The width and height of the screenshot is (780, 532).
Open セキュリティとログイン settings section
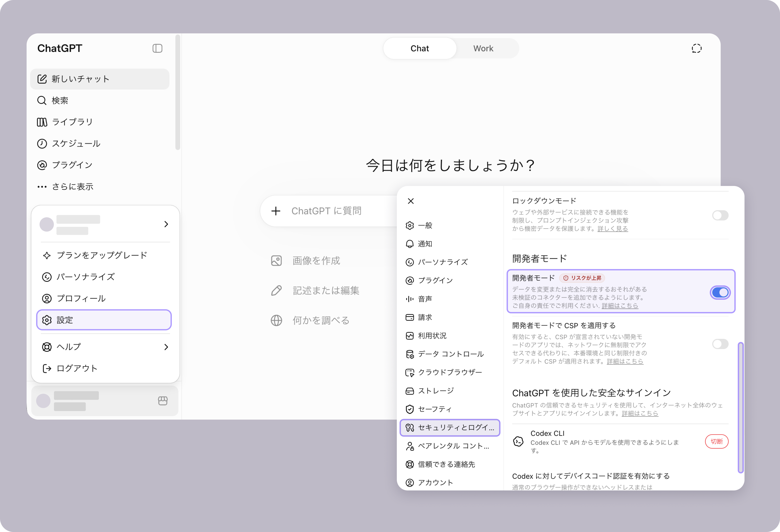450,428
